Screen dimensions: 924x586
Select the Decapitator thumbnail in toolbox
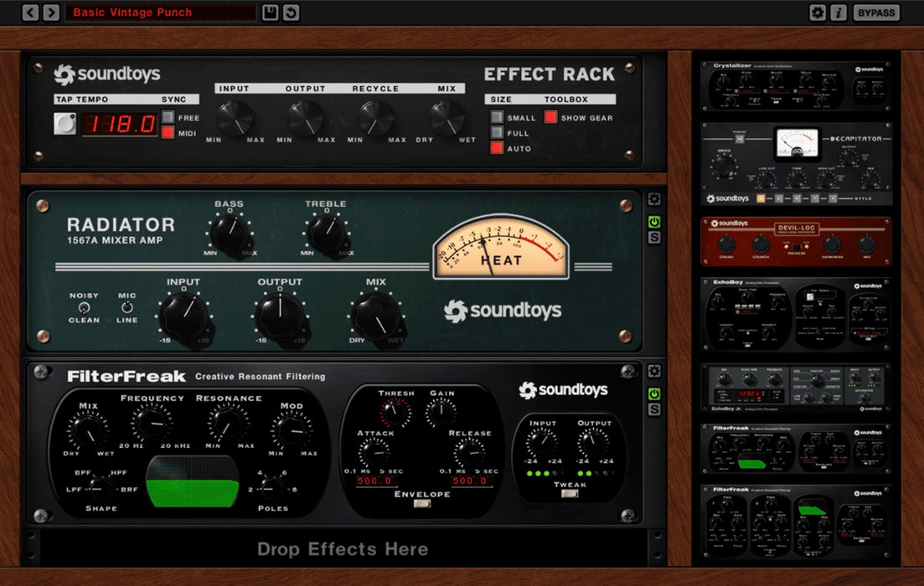pos(796,165)
